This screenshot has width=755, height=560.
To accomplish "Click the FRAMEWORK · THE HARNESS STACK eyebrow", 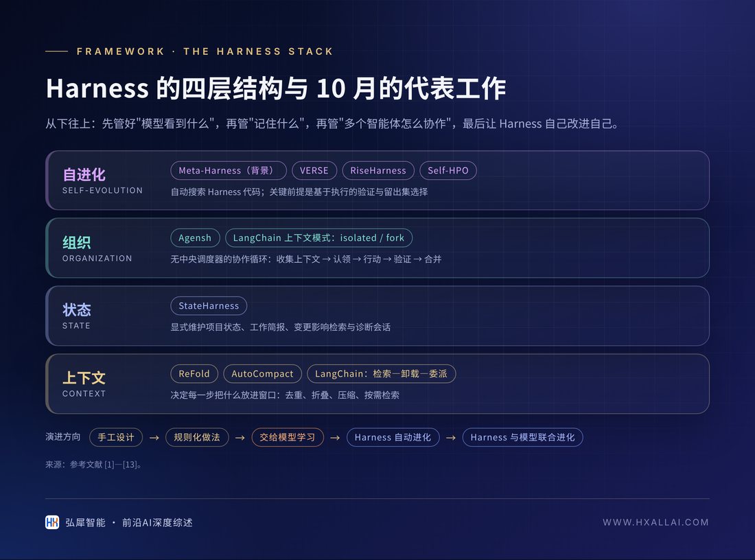I will tap(205, 51).
